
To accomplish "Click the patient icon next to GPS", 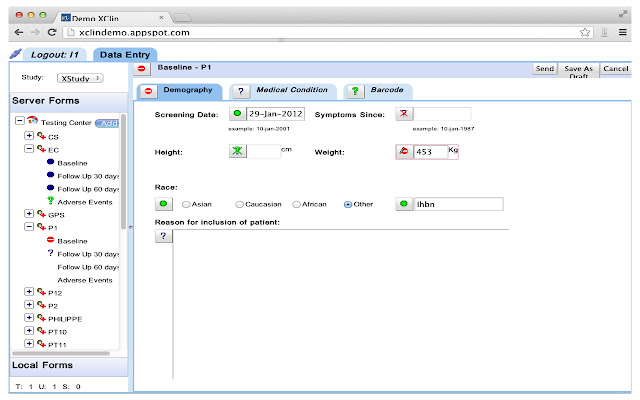I will coord(41,213).
